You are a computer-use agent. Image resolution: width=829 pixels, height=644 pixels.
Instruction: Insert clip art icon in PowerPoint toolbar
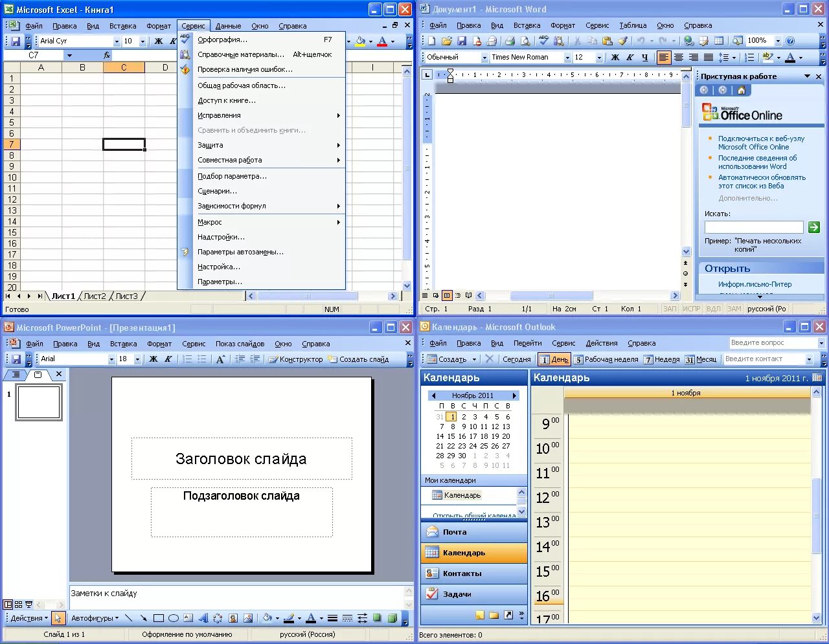point(233,618)
